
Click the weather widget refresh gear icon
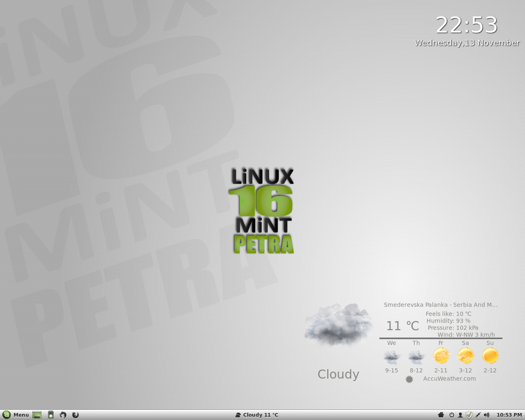pos(409,379)
